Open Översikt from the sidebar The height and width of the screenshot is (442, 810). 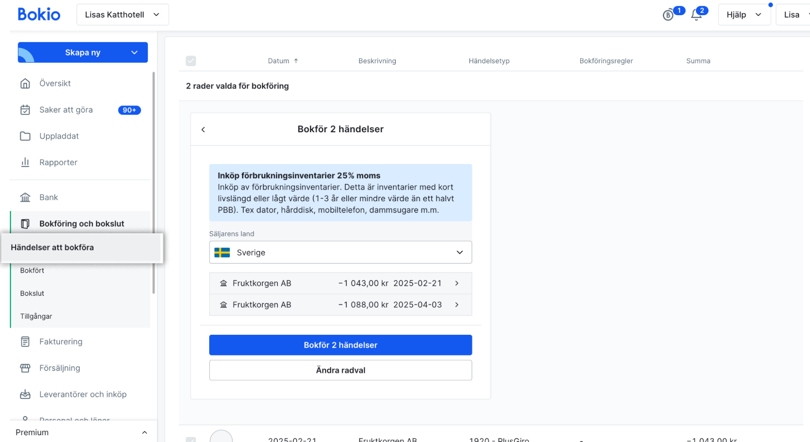(x=55, y=84)
